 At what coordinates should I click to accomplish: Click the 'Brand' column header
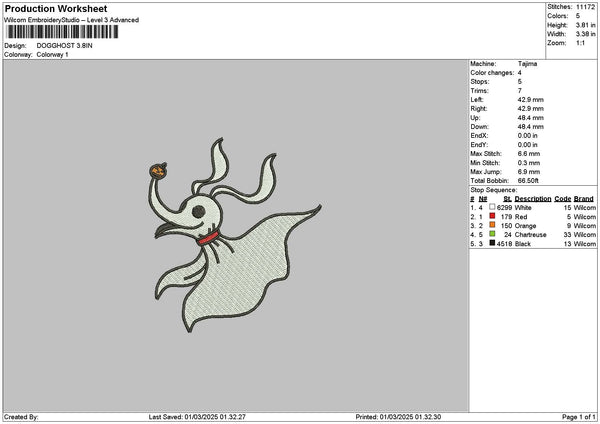[x=584, y=199]
